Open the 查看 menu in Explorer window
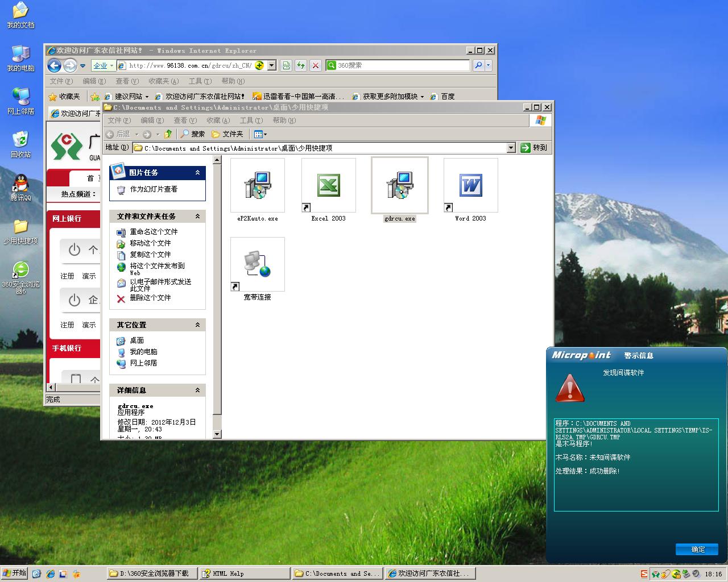 point(185,120)
